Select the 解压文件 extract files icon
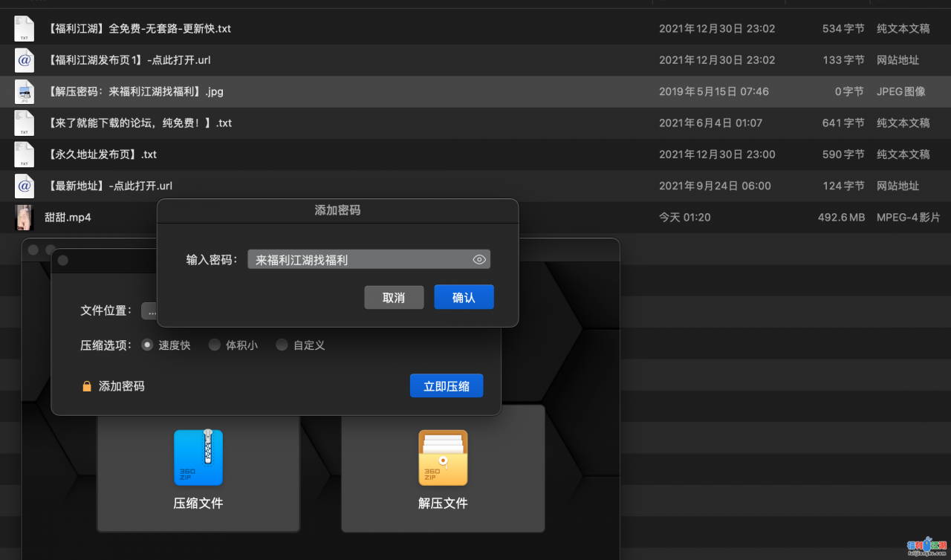Screen dimensions: 951x560 tap(443, 458)
